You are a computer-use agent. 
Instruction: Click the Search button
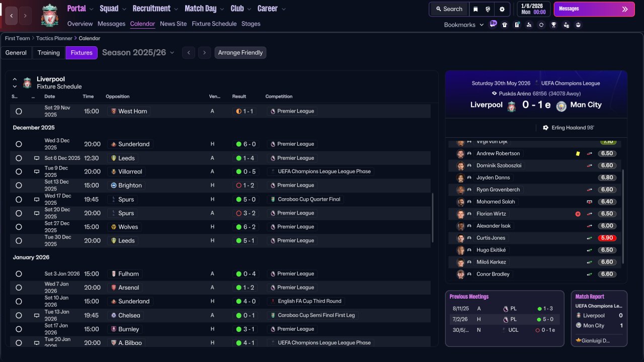tap(449, 9)
